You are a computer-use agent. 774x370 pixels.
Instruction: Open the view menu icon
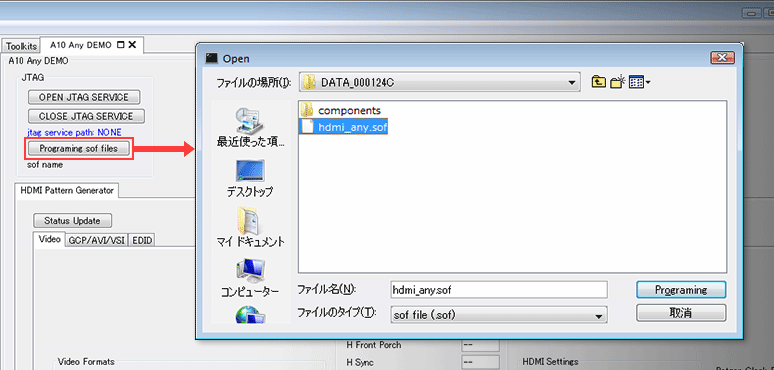(640, 82)
